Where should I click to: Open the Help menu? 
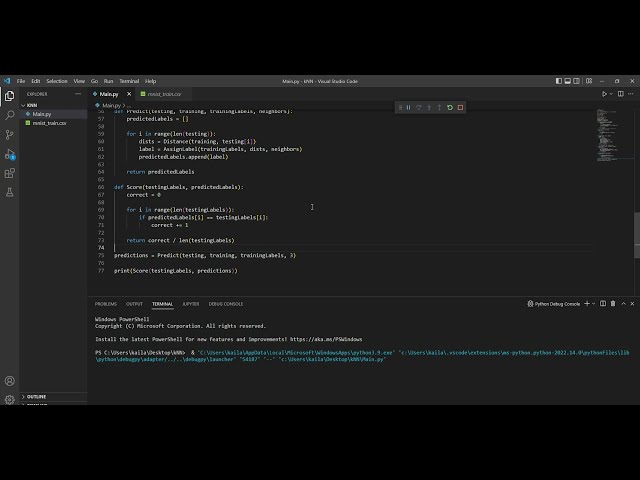tap(151, 81)
